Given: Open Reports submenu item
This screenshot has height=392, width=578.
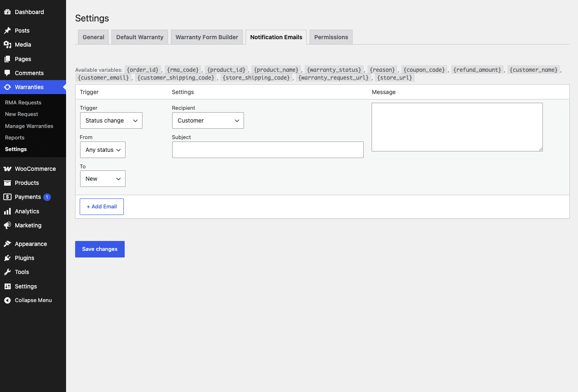Looking at the screenshot, I should (14, 137).
